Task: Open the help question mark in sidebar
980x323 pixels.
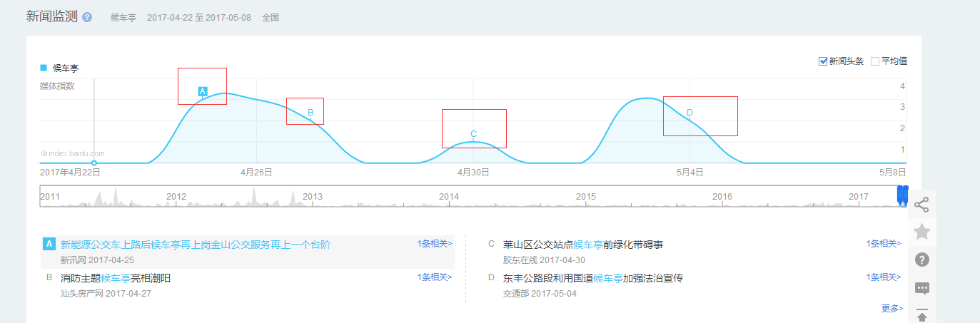Action: click(x=921, y=260)
